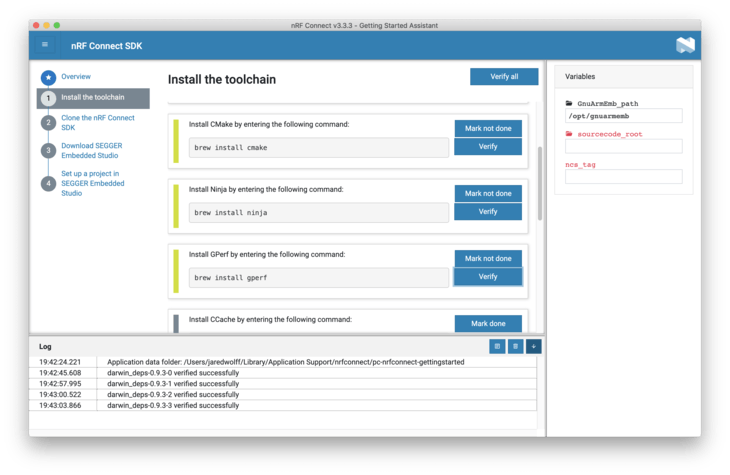The height and width of the screenshot is (475, 730).
Task: Click the sourcecode_root variable label
Action: coord(609,134)
